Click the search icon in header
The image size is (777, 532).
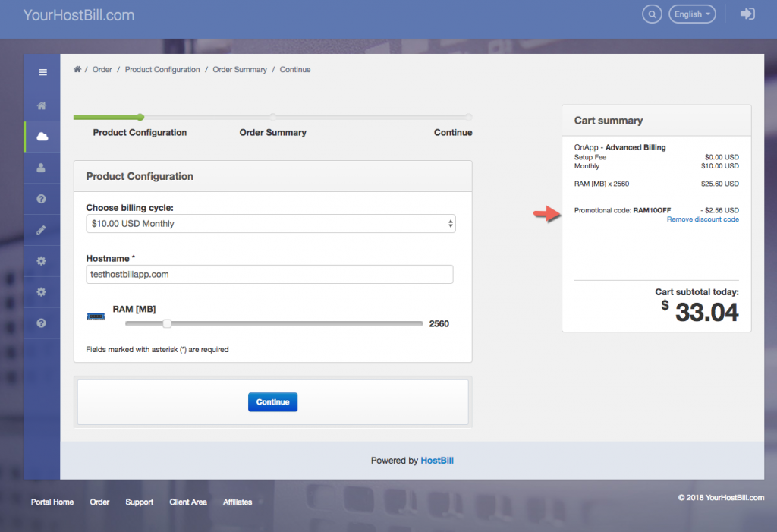pos(652,14)
